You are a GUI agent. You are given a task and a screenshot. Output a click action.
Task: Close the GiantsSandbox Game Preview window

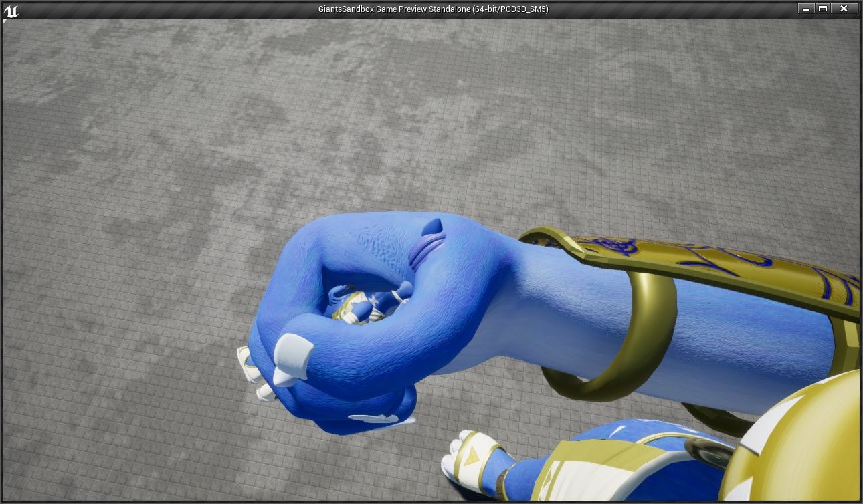tap(844, 9)
